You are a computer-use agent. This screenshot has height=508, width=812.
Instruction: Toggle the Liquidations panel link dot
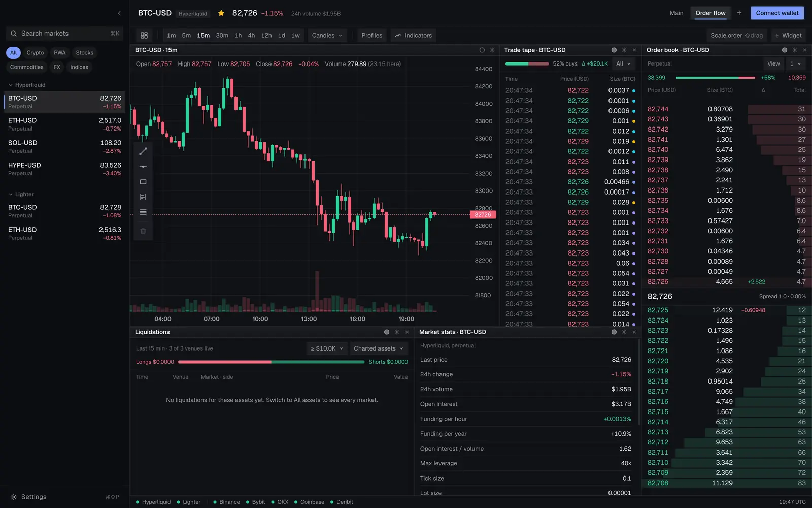click(387, 332)
